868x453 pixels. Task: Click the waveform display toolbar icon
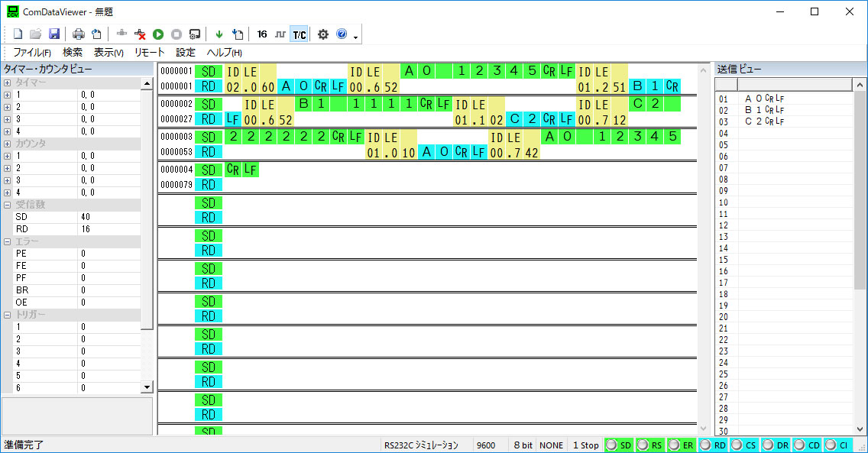point(280,34)
